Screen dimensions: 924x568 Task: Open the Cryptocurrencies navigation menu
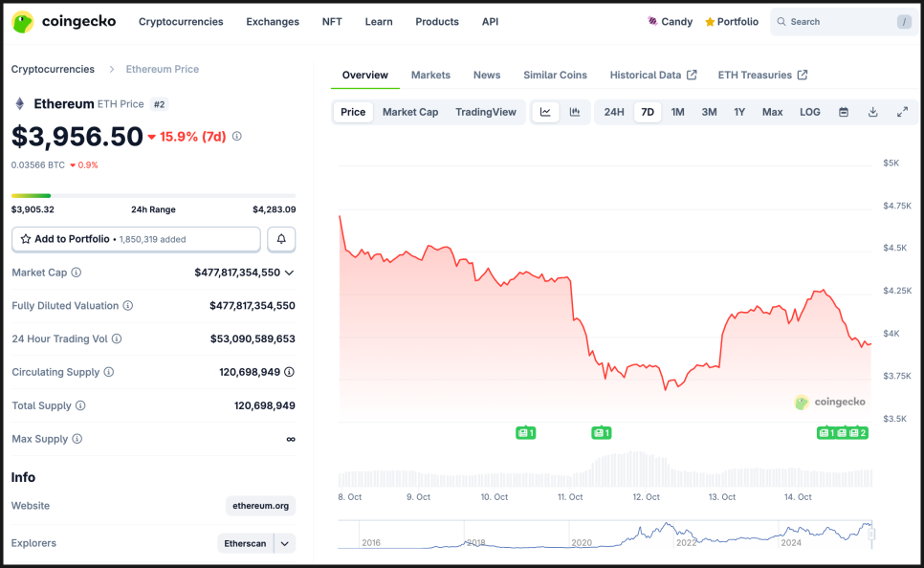[x=181, y=21]
